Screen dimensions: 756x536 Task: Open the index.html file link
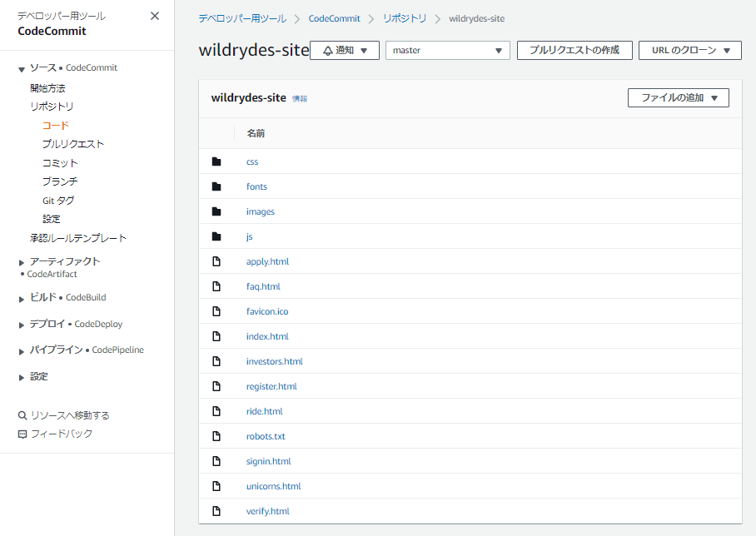click(267, 336)
